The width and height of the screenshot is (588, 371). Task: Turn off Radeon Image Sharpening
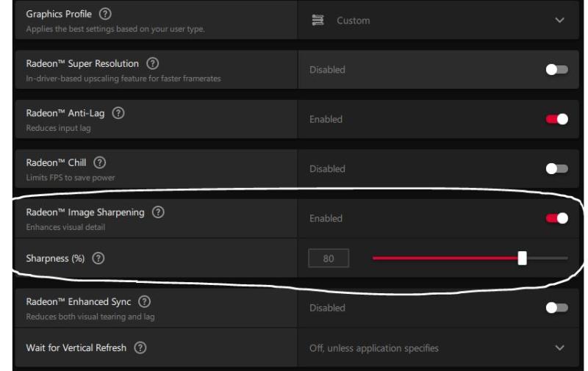coord(556,218)
